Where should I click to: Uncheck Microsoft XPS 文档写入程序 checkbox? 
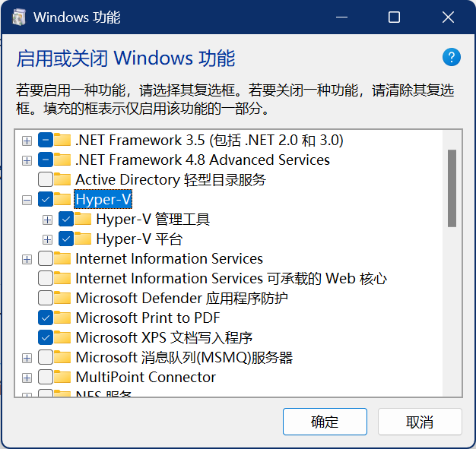click(46, 337)
